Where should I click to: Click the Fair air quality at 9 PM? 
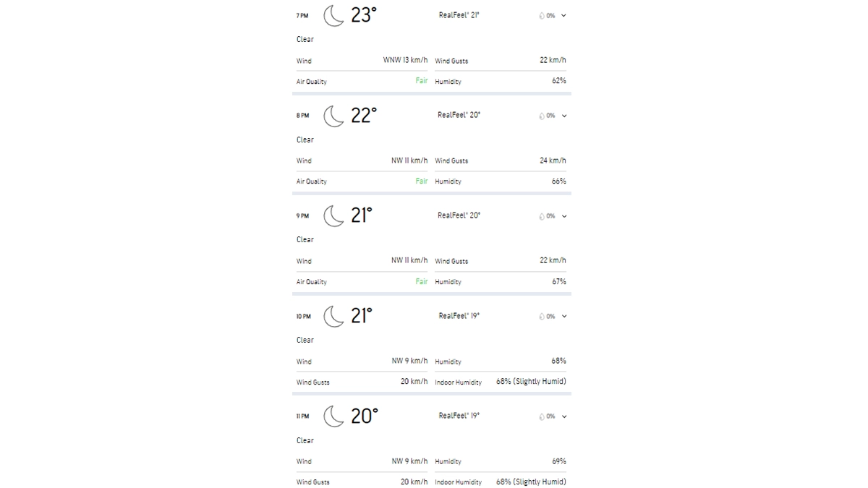point(422,281)
